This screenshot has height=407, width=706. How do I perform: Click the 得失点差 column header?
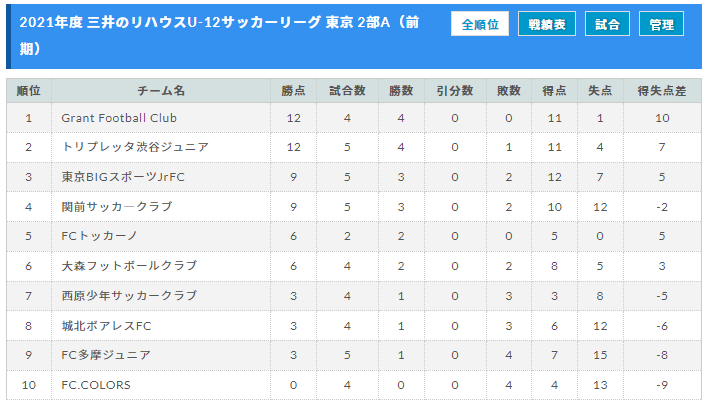point(662,91)
